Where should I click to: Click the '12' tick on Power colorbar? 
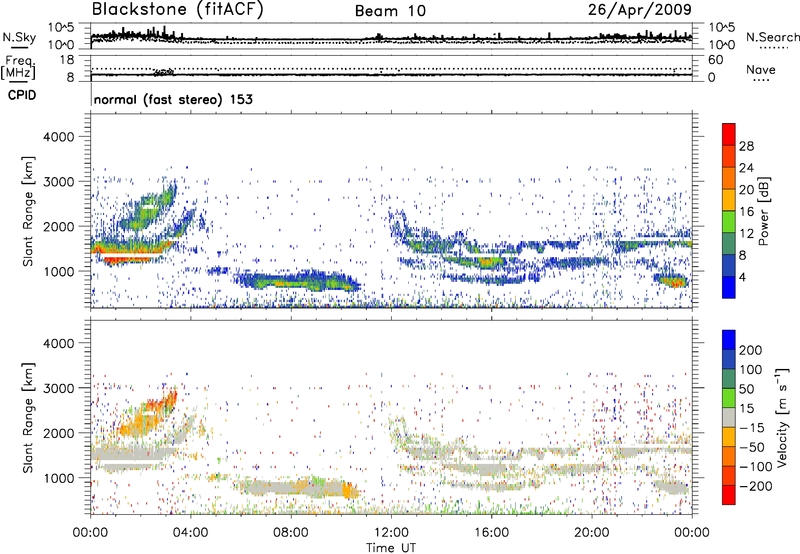click(x=746, y=233)
